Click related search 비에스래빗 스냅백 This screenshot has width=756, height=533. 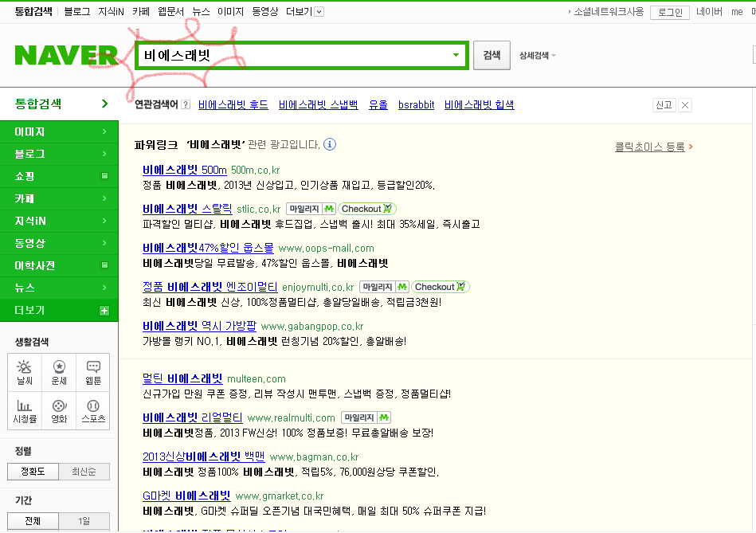318,104
